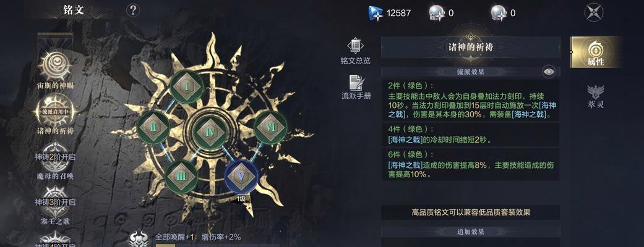Choose locked 塞壬之歌 set
The width and height of the screenshot is (644, 247).
point(56,206)
